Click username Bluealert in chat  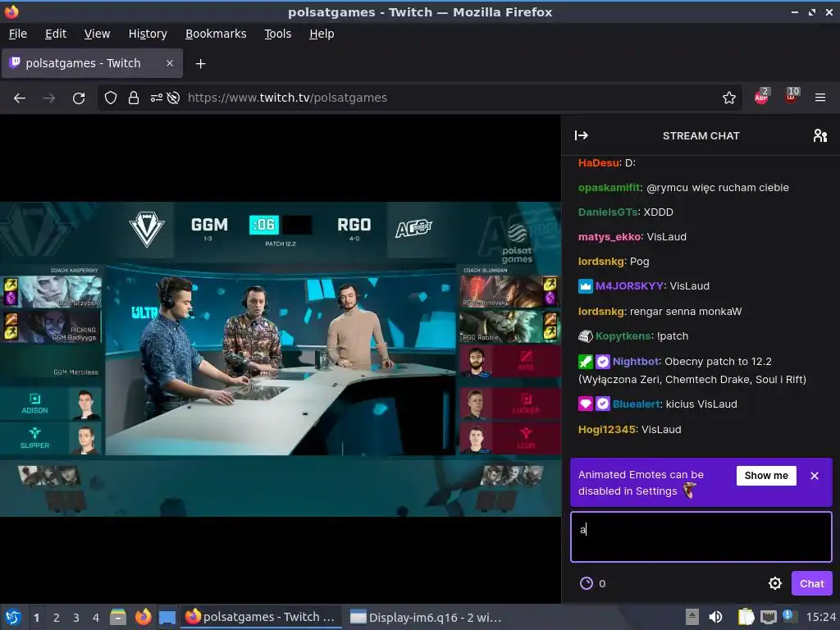coord(637,404)
